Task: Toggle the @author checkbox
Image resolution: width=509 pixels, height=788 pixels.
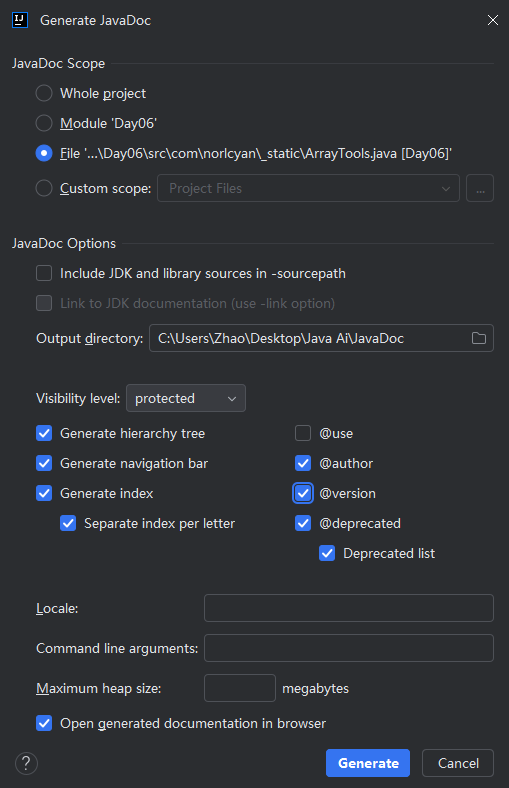Action: [303, 463]
